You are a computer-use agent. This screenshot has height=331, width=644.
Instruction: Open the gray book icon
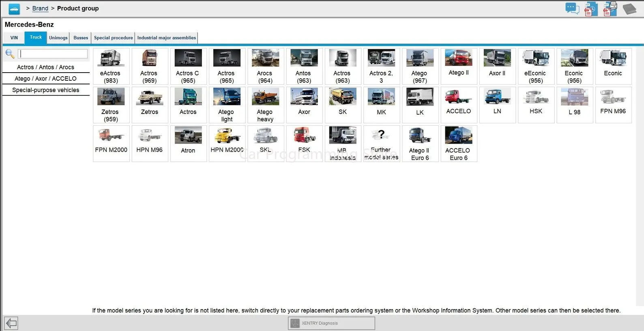629,9
